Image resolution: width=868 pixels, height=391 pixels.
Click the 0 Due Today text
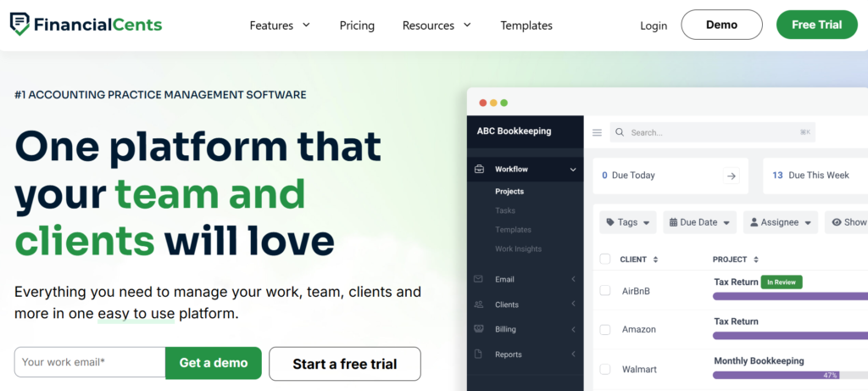coord(628,175)
